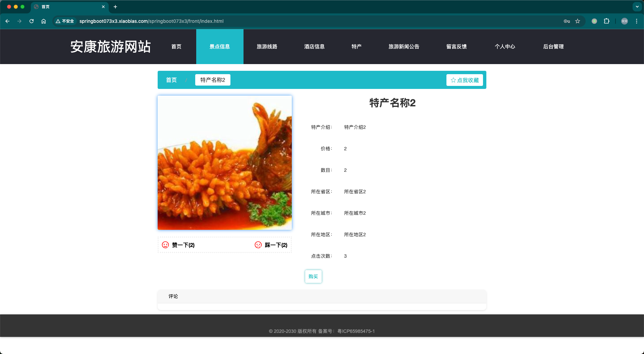
Task: Click the 所在地区2 value text
Action: tap(355, 235)
